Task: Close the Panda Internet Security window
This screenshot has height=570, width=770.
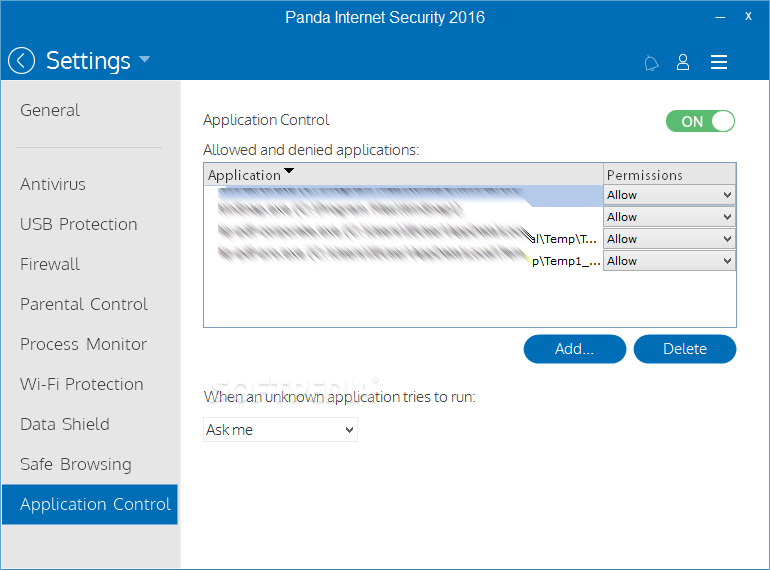Action: click(x=748, y=16)
